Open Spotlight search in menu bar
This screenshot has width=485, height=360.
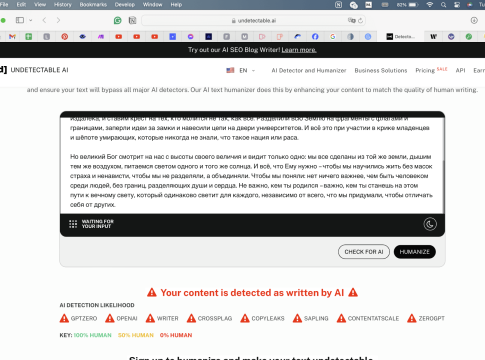443,5
